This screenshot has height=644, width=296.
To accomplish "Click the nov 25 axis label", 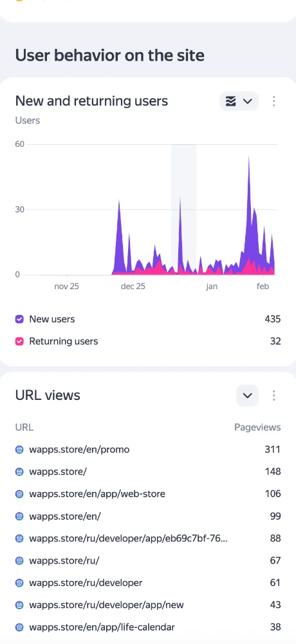I will (66, 287).
